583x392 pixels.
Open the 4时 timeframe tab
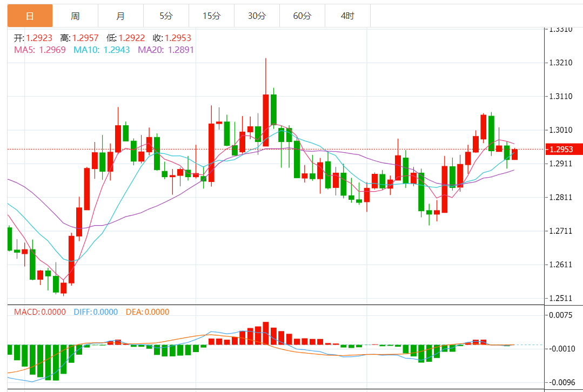pos(347,16)
